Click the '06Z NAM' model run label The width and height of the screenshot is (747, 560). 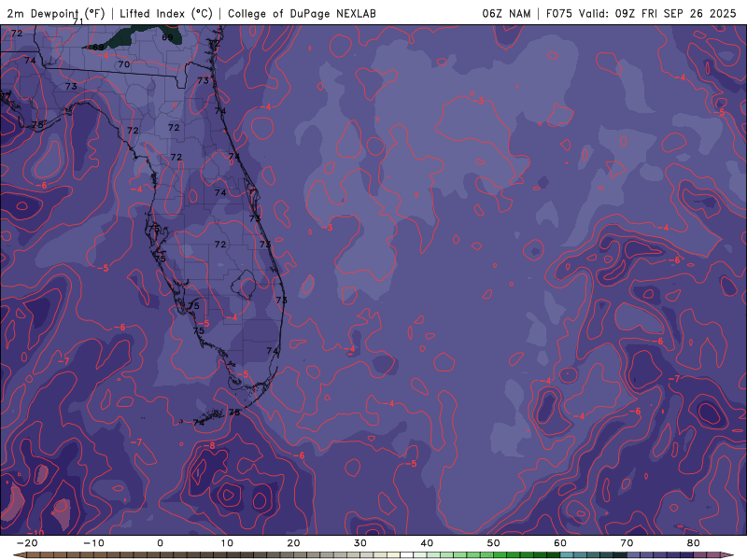tap(506, 13)
